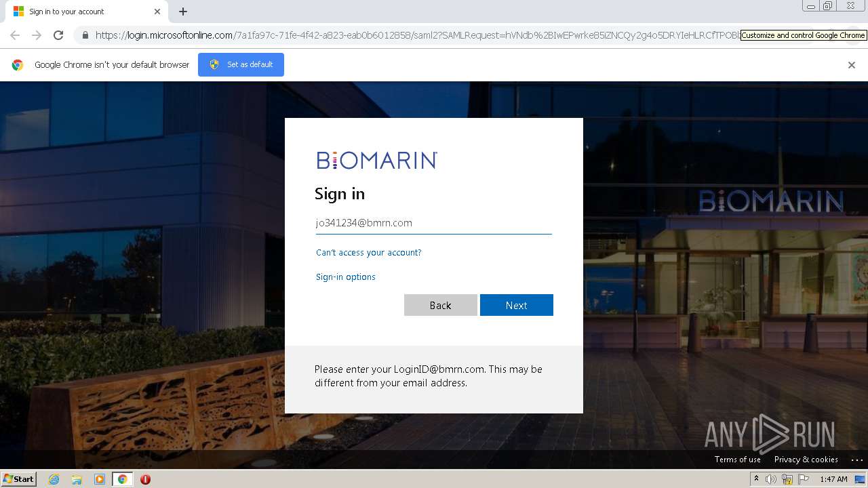The width and height of the screenshot is (868, 488).
Task: Click Next to continue sign in
Action: point(517,305)
